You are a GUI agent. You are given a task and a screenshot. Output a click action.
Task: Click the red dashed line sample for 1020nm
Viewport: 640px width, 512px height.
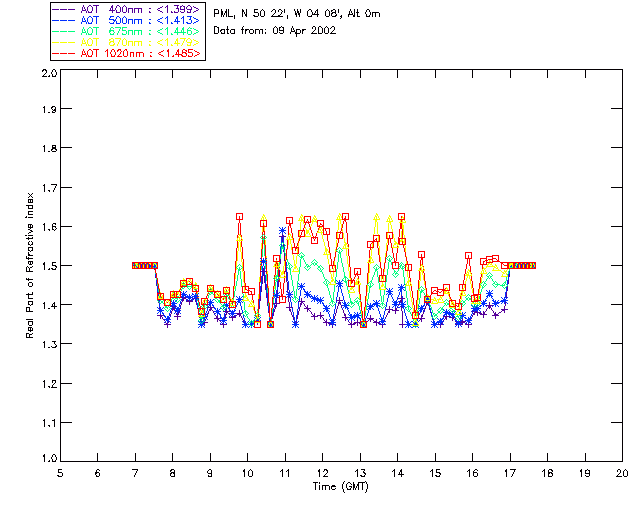pos(64,54)
